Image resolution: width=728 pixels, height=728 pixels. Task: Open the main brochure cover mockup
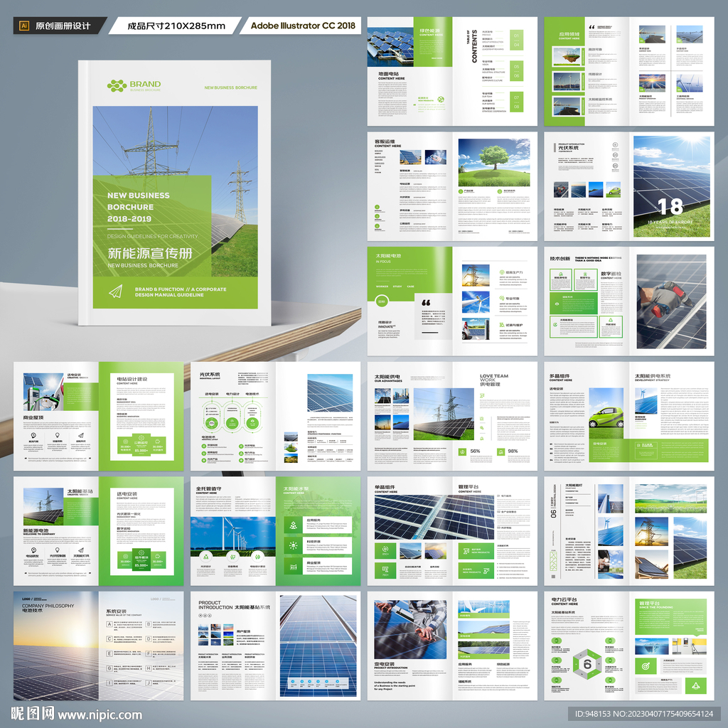175,193
